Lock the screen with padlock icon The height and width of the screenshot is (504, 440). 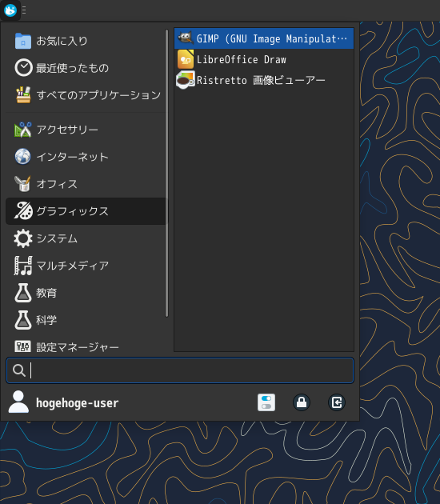click(302, 402)
